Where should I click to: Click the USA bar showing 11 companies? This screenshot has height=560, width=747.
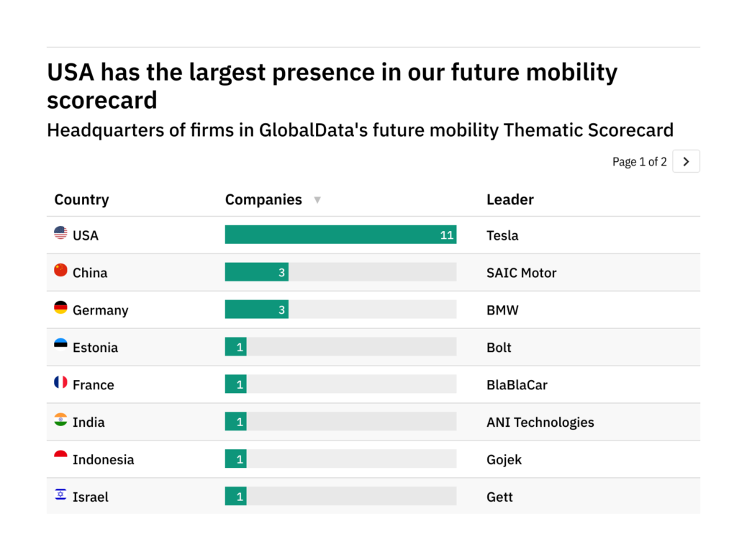[x=340, y=235]
